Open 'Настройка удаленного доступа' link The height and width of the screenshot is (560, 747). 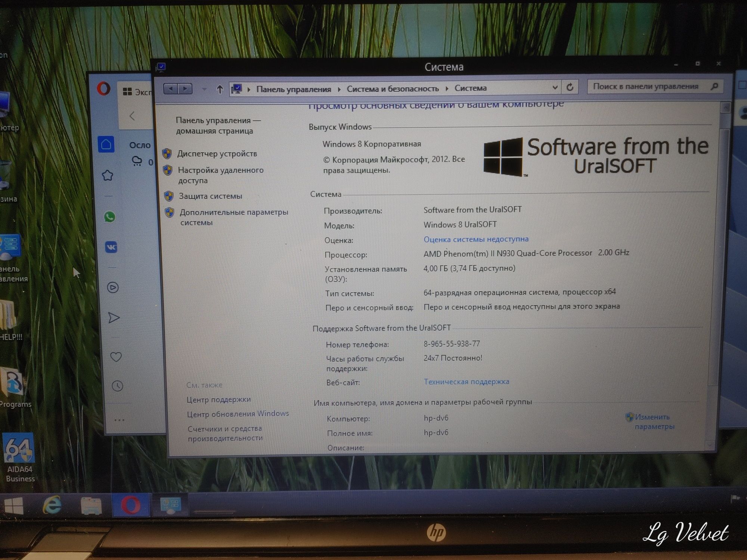(x=220, y=175)
